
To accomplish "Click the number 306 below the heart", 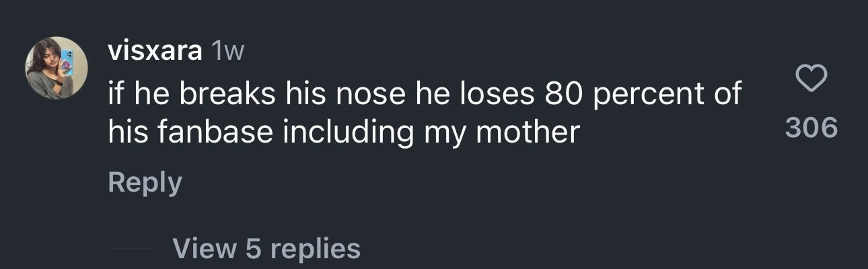I will [811, 127].
